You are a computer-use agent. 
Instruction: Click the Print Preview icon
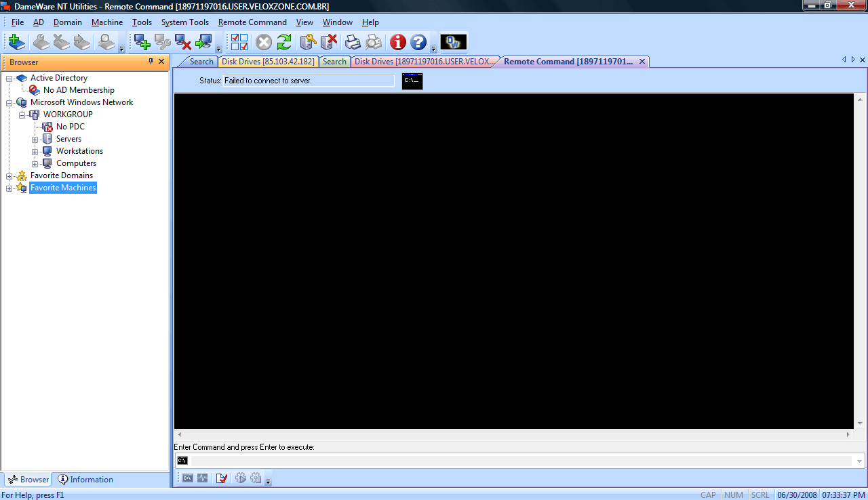(x=374, y=43)
